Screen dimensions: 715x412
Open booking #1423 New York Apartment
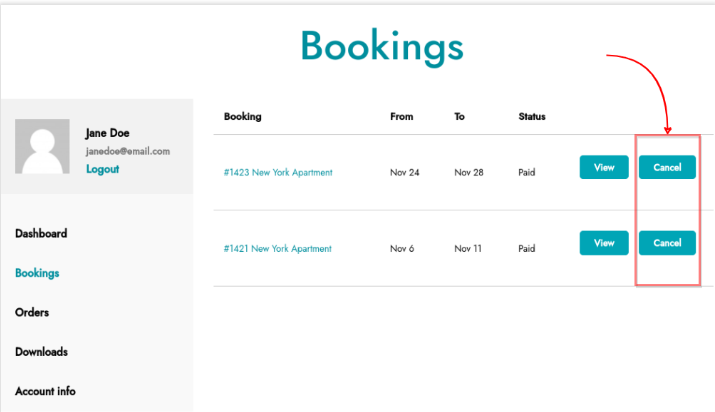[278, 172]
